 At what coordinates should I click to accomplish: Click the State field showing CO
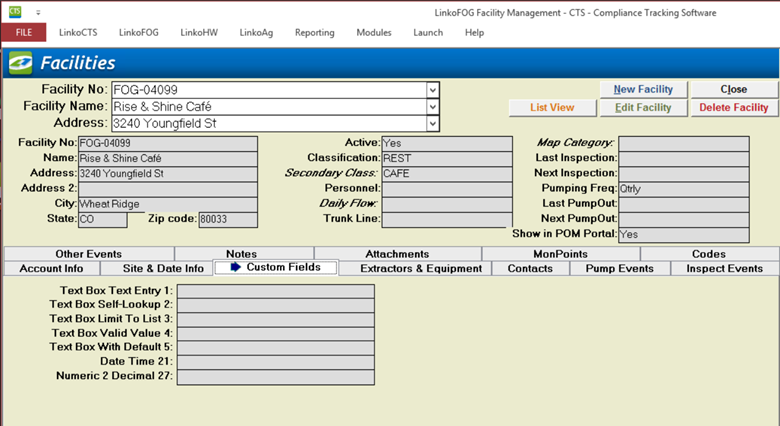pyautogui.click(x=102, y=219)
